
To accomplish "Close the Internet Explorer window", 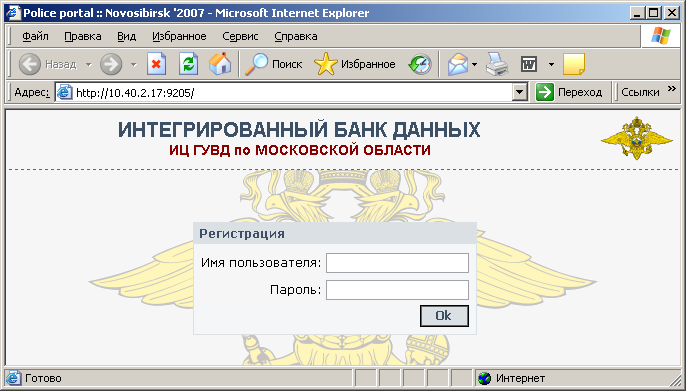I will (x=672, y=13).
